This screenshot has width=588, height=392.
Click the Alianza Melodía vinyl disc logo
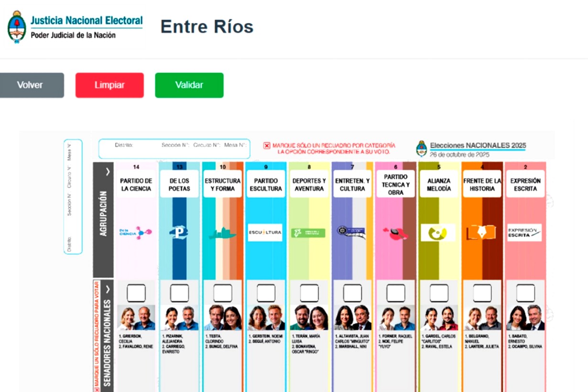[438, 233]
